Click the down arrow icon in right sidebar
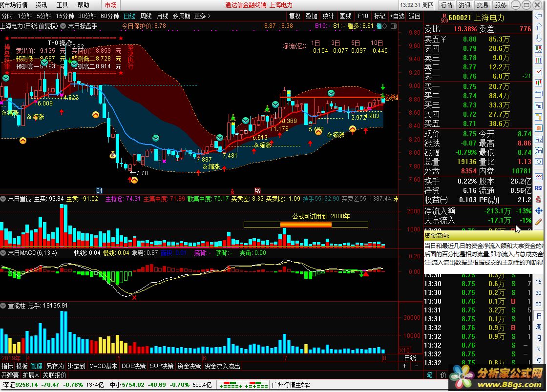The height and width of the screenshot is (392, 547). pyautogui.click(x=538, y=38)
